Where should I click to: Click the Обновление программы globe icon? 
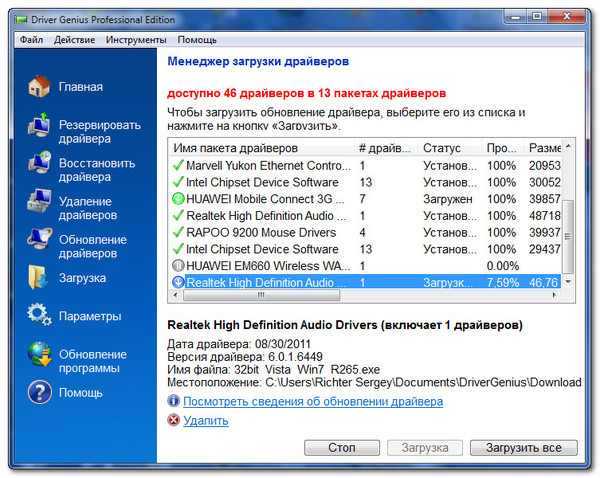click(x=38, y=357)
